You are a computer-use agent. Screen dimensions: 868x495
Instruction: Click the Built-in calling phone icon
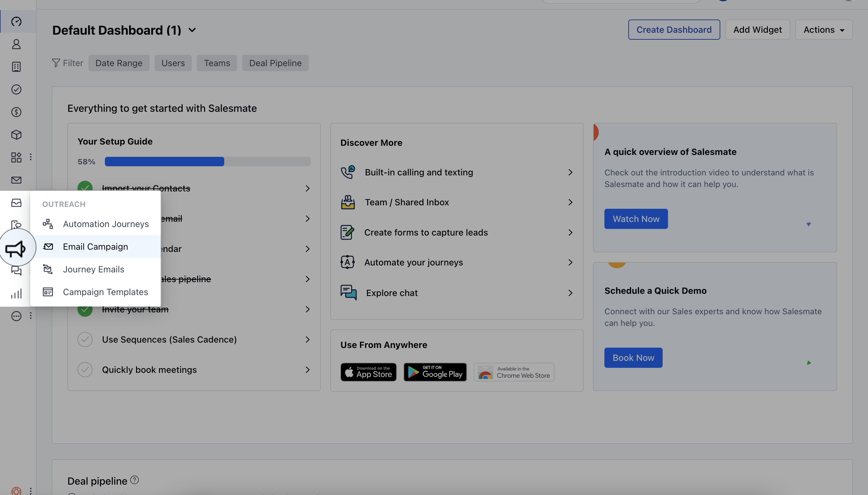pos(348,172)
